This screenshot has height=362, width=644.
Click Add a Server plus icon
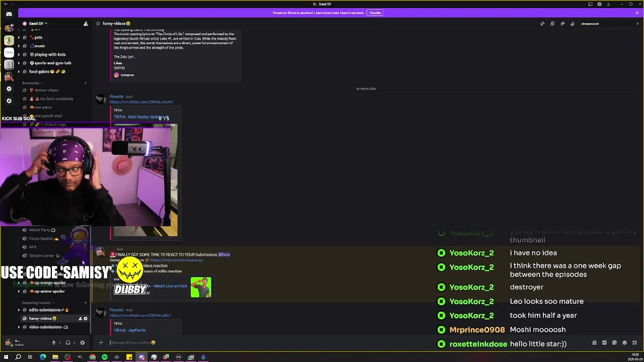pyautogui.click(x=9, y=89)
